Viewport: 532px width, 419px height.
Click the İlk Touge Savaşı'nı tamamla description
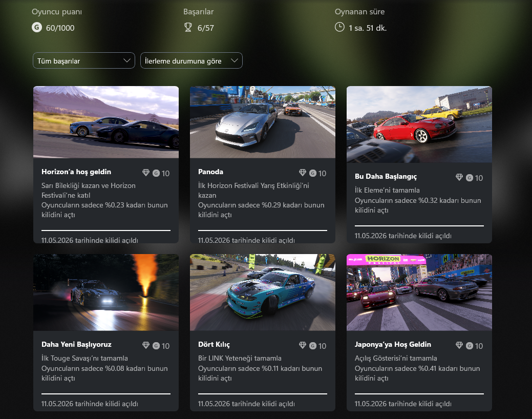point(84,358)
